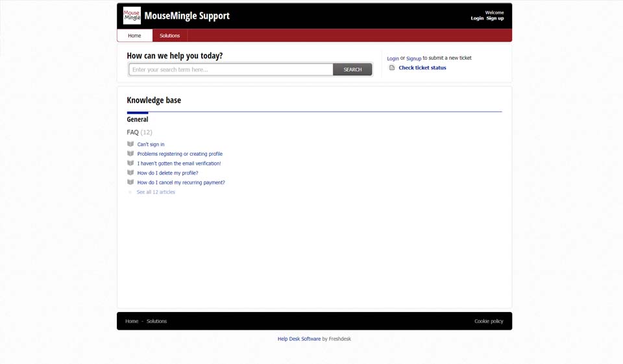The height and width of the screenshot is (364, 623).
Task: Open How do I delete my profile article
Action: (x=167, y=173)
